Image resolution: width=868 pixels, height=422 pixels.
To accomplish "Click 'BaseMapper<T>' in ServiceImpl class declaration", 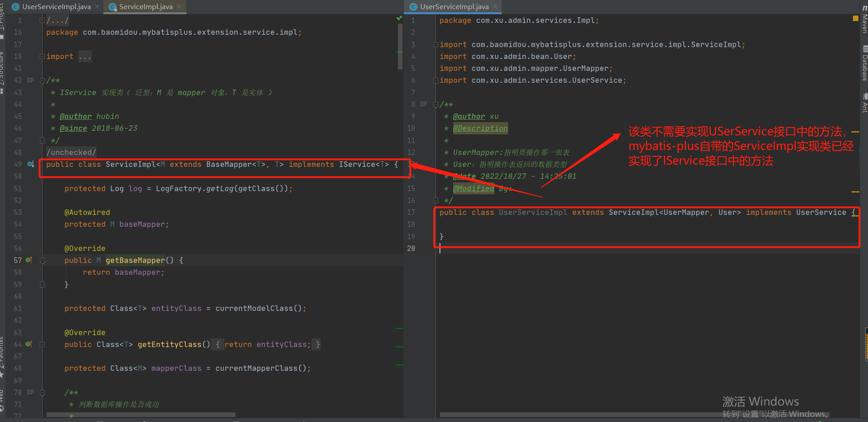I will click(x=236, y=164).
